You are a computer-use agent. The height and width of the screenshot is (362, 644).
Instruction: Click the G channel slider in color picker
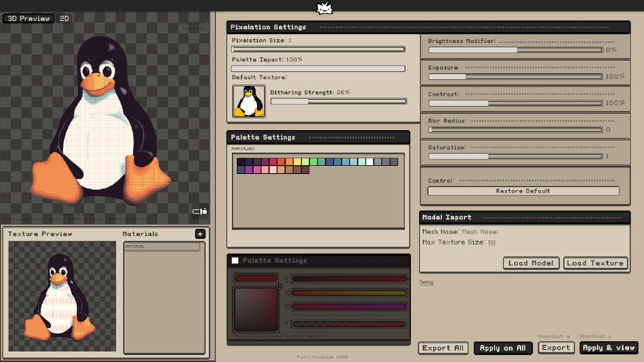pos(349,293)
